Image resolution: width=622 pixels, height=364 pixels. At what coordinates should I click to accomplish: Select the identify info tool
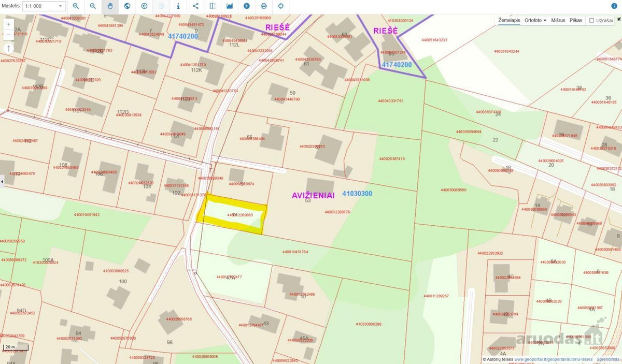[x=178, y=6]
